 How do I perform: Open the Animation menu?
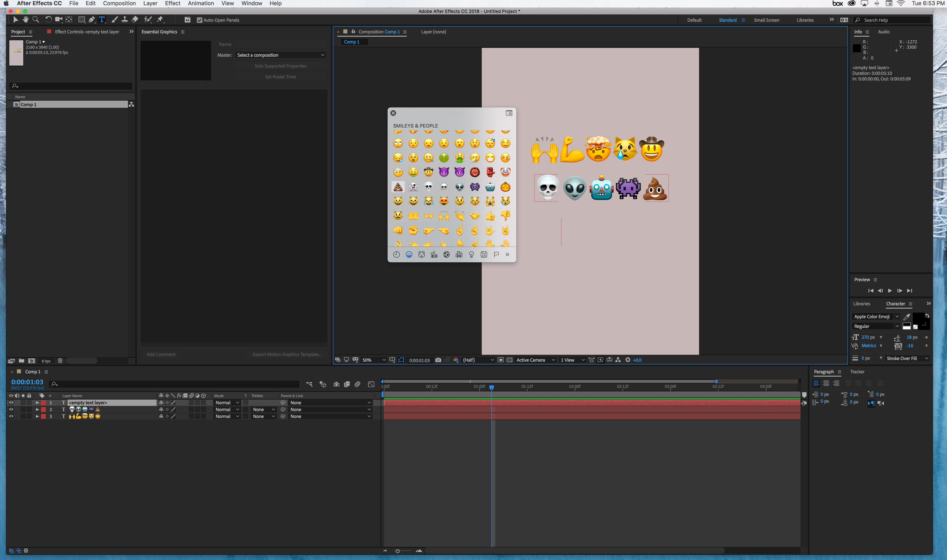click(x=201, y=3)
